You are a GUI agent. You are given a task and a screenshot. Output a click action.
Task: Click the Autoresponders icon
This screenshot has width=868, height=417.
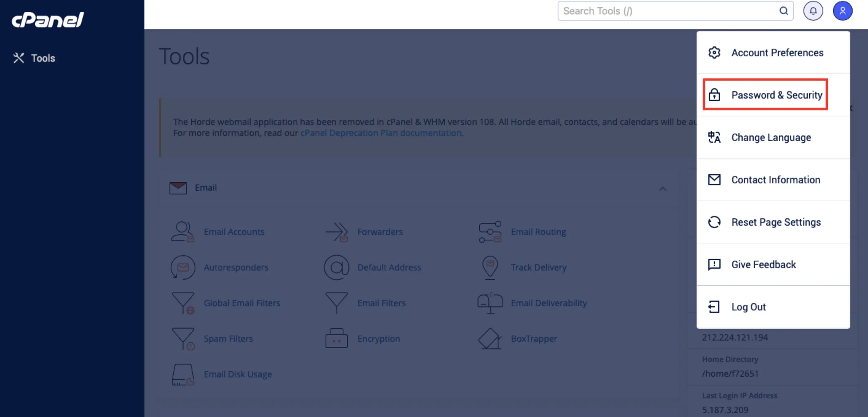183,267
